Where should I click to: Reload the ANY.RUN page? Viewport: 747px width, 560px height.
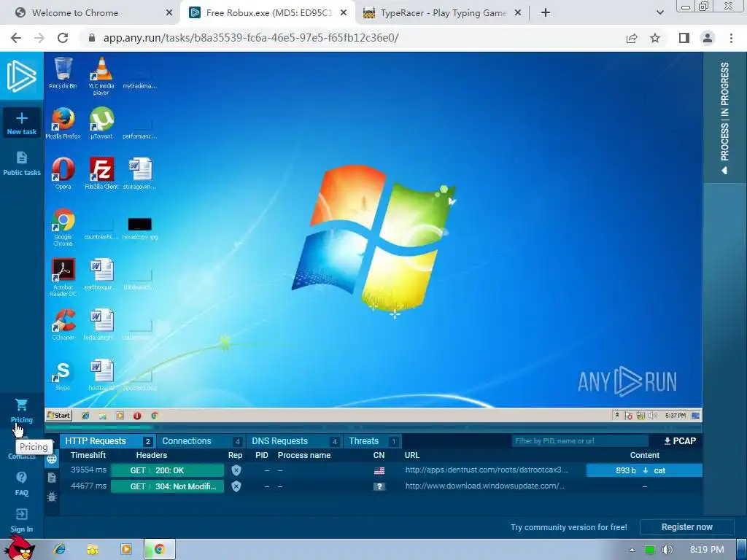[x=63, y=38]
